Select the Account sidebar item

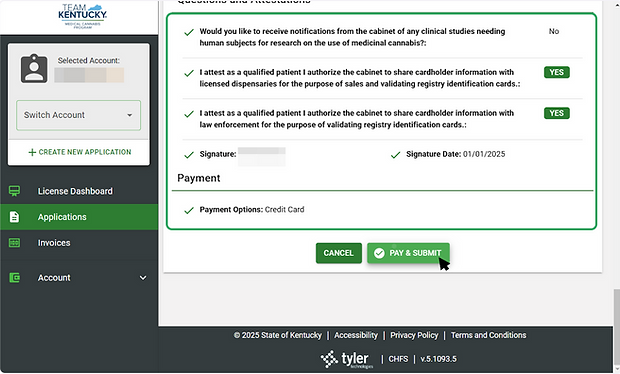79,278
